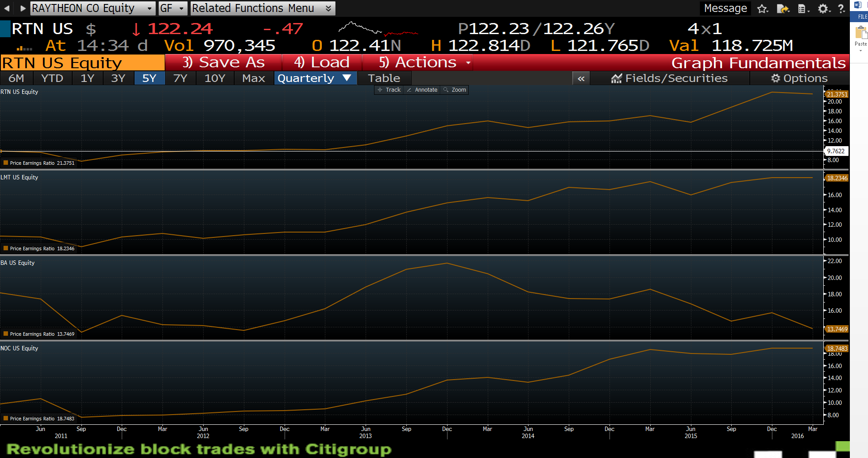Click the RTN US Equity panel label
The width and height of the screenshot is (868, 458).
[x=19, y=92]
